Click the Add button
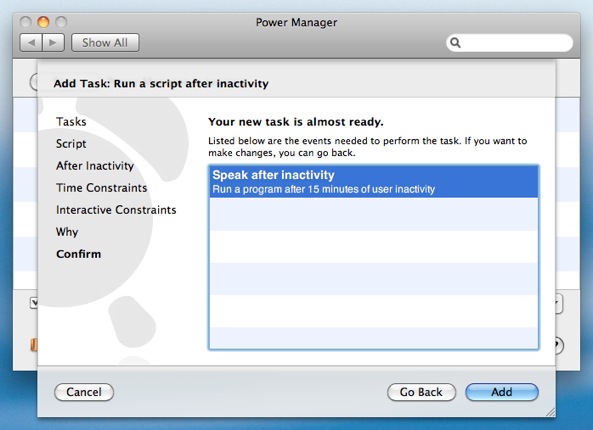593x430 pixels. click(x=501, y=392)
